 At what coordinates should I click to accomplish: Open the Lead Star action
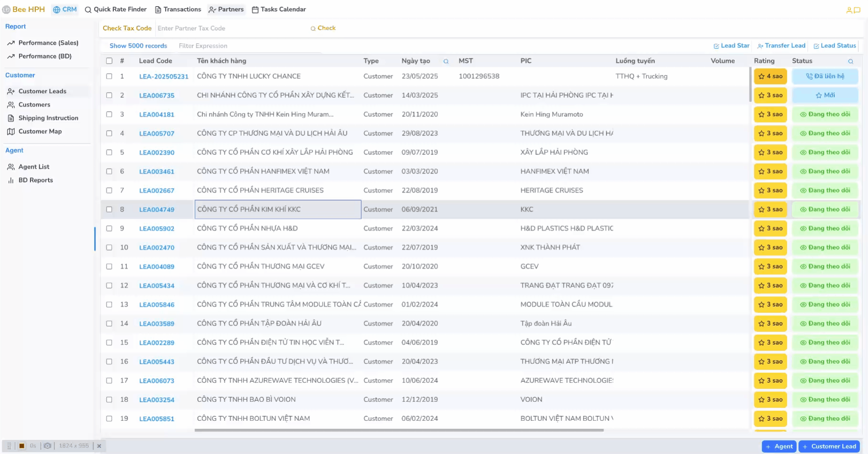coord(731,46)
